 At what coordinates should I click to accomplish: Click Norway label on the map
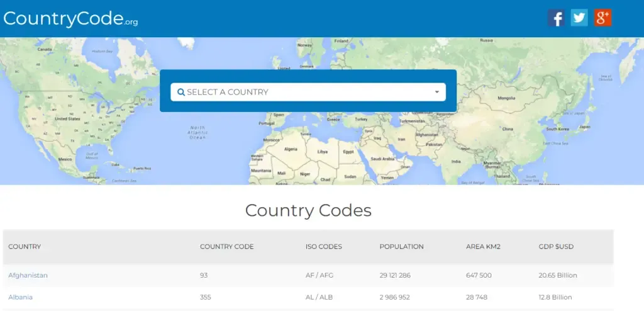(304, 45)
